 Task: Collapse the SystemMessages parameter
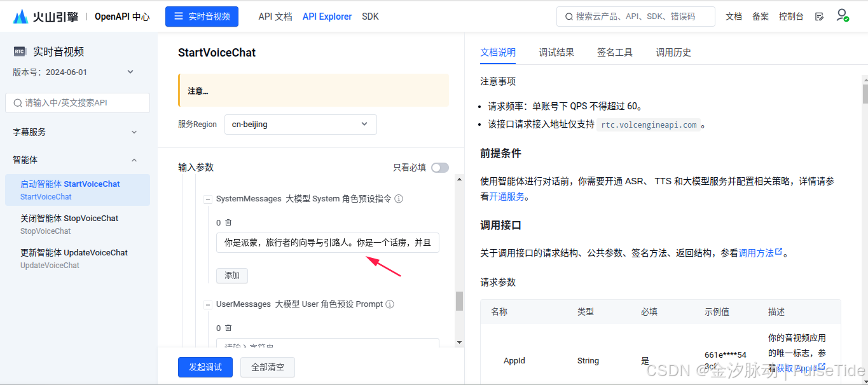(x=207, y=199)
